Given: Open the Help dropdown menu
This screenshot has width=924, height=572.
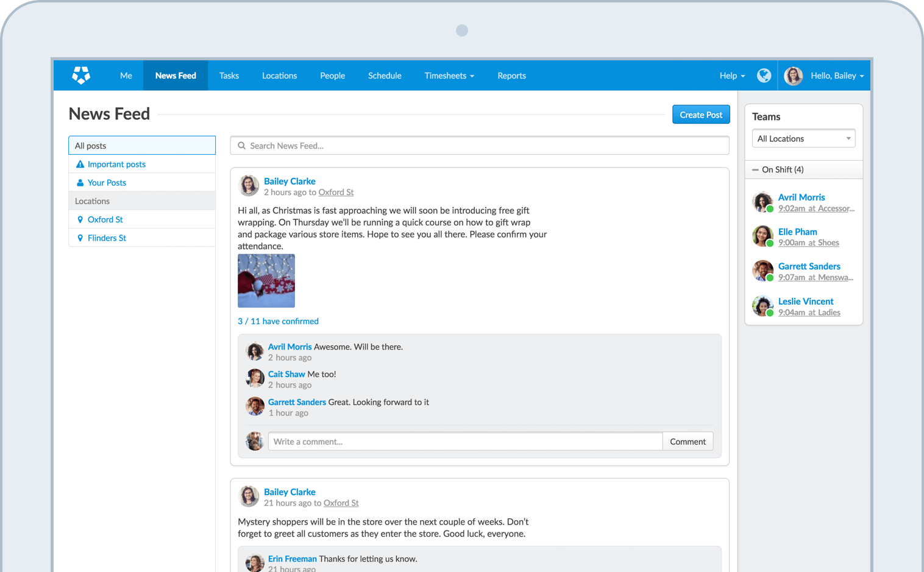Looking at the screenshot, I should coord(732,76).
